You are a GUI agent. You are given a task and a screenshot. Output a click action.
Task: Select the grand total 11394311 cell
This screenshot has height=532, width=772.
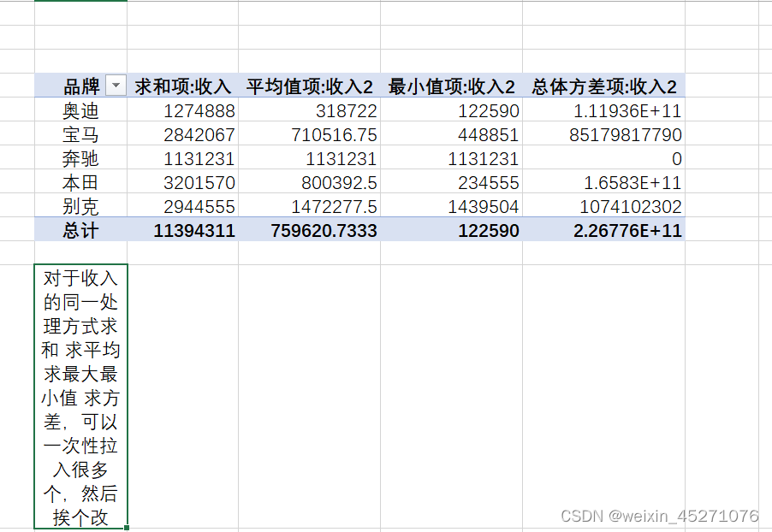click(x=182, y=230)
